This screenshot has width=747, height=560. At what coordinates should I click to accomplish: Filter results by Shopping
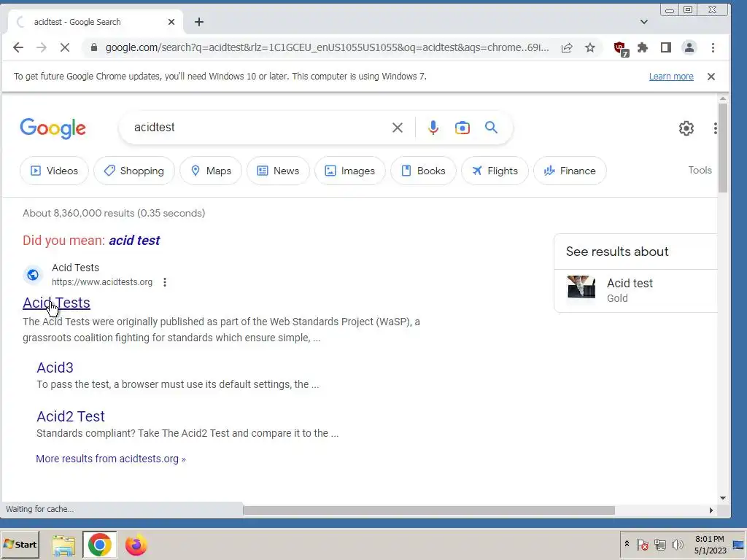[134, 171]
